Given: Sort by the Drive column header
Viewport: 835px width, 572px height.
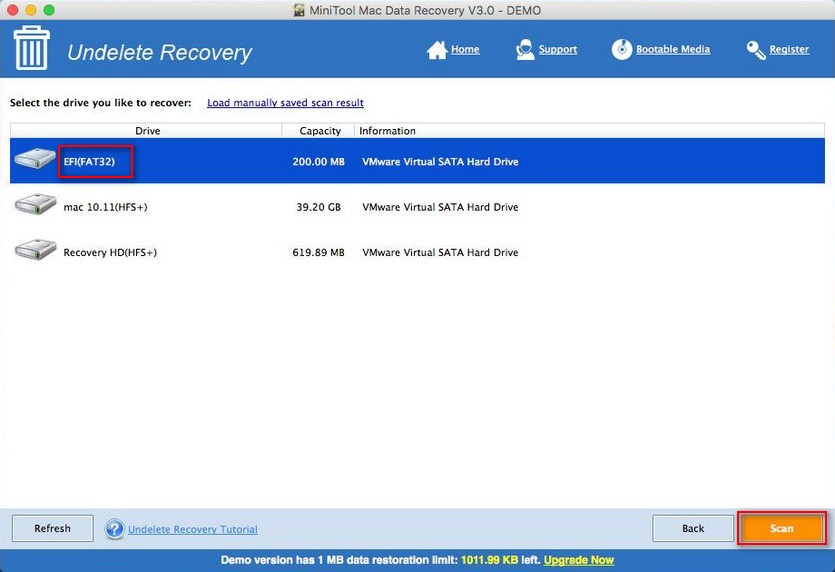Looking at the screenshot, I should click(x=147, y=131).
